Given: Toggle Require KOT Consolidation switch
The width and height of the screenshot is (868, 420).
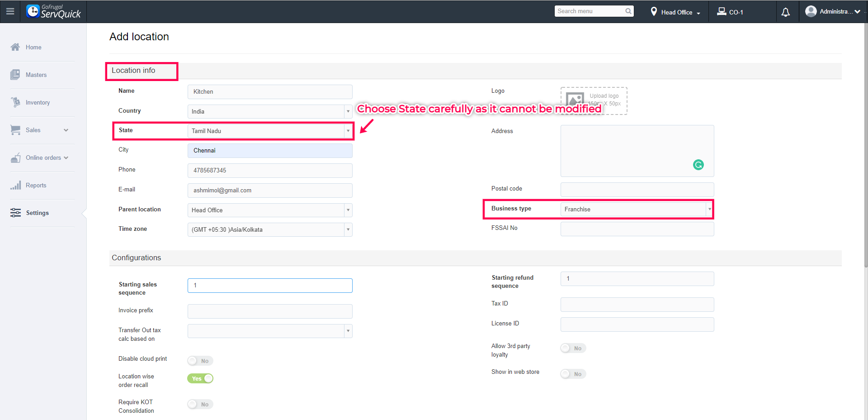Looking at the screenshot, I should (200, 404).
